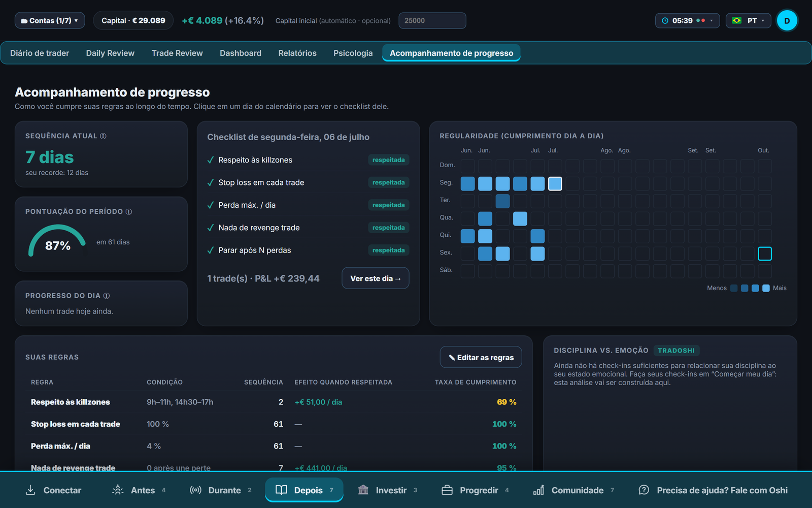Click Editar as regras button
812x508 pixels.
click(x=481, y=358)
